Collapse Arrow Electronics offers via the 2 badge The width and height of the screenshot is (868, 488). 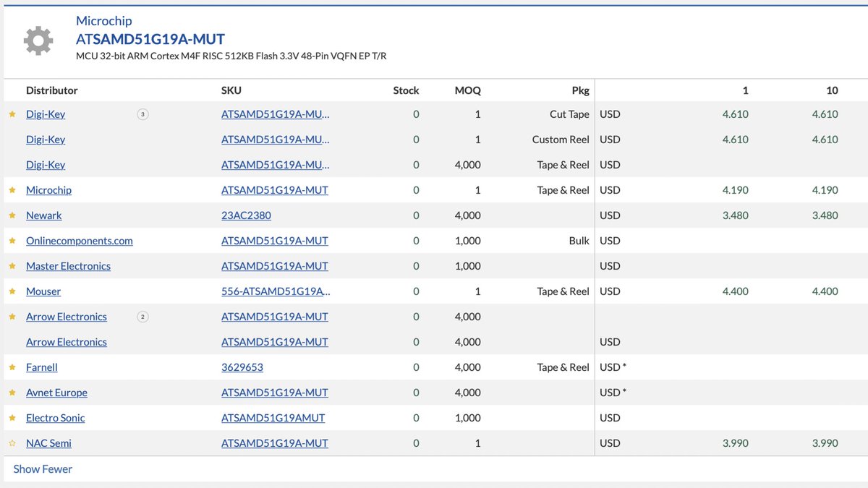pos(142,317)
